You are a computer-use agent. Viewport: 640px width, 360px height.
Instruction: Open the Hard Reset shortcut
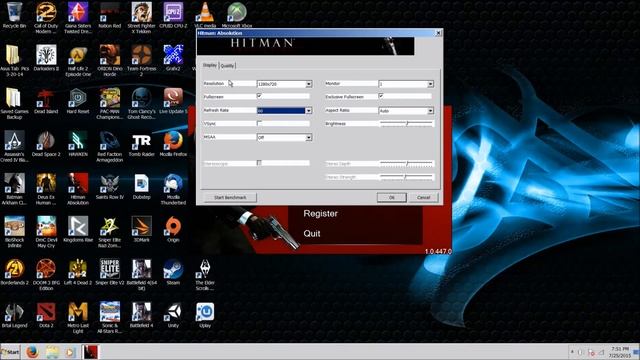pos(78,100)
